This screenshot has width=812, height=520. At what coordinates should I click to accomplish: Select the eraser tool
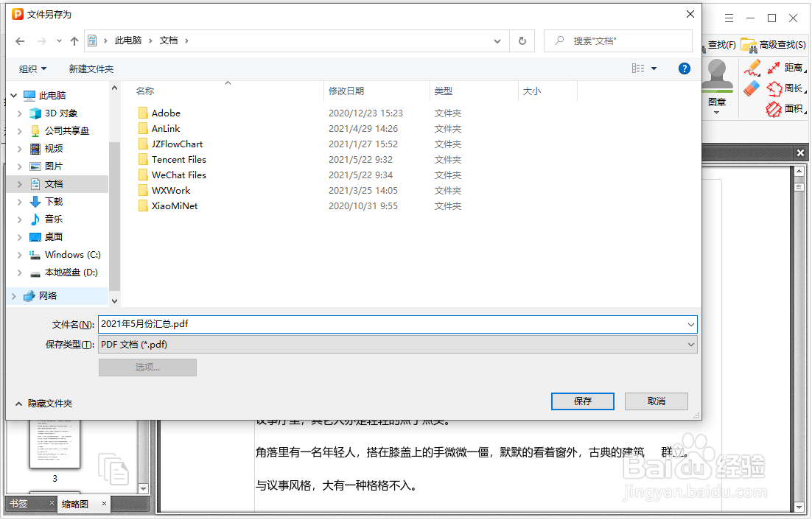click(752, 88)
